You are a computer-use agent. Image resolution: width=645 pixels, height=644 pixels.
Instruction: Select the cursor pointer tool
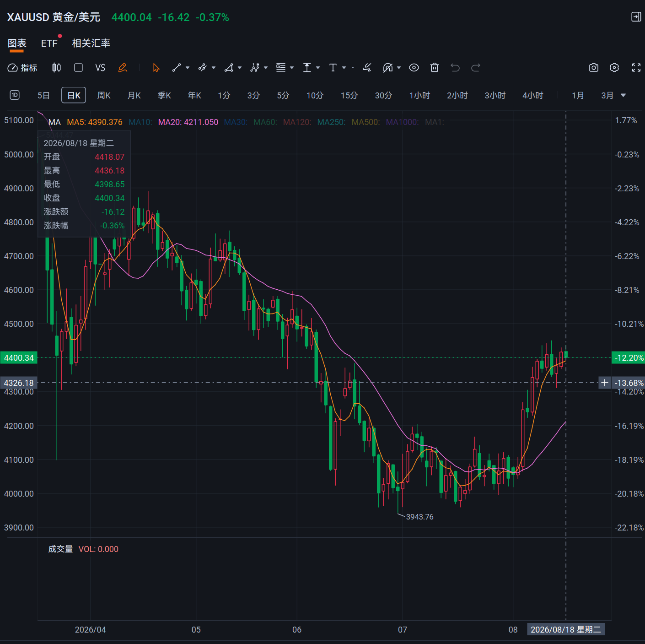[156, 68]
